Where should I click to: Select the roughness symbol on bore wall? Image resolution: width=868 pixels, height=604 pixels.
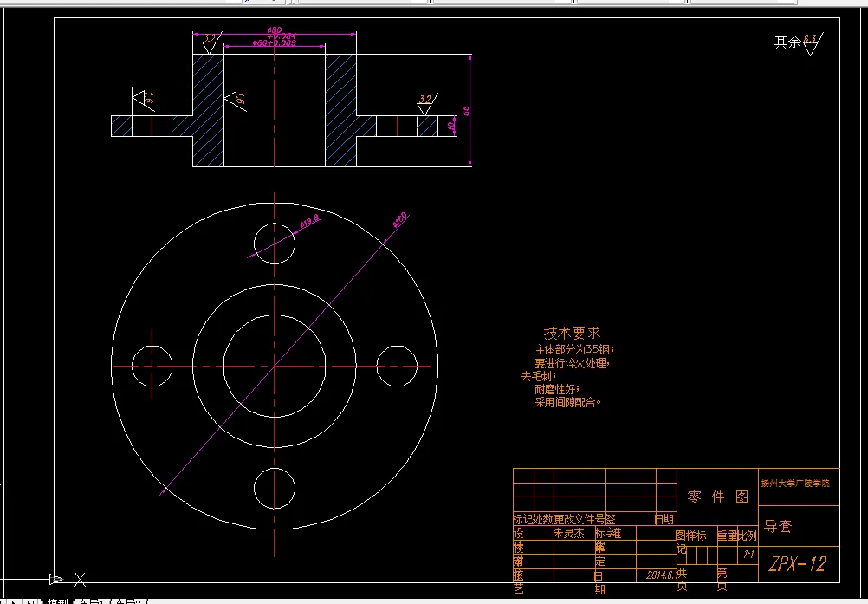point(235,101)
